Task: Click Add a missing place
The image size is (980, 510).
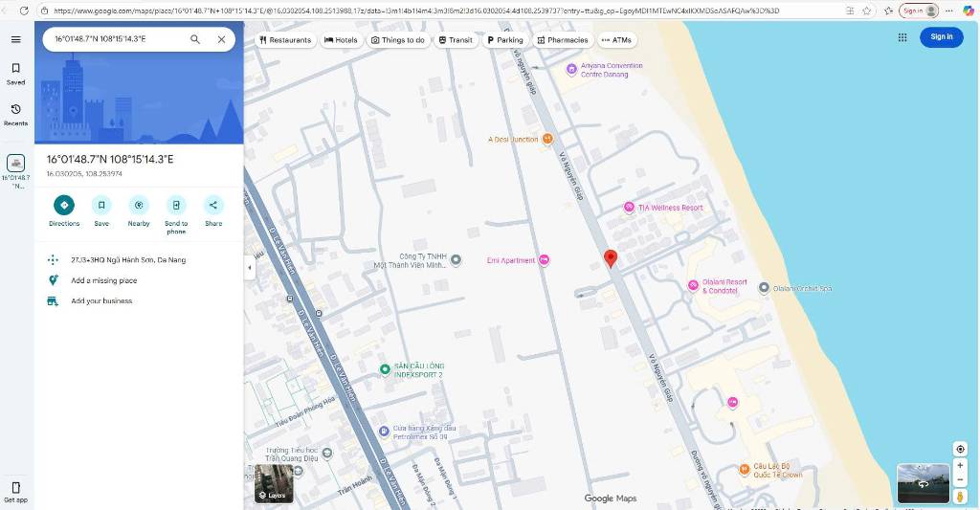Action: click(103, 280)
